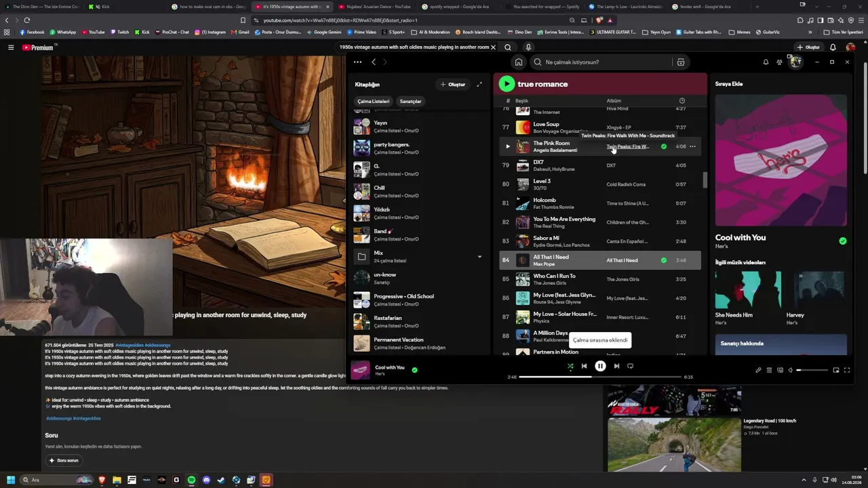Toggle liked status of Cool with You in player bar
The image size is (868, 488).
(414, 370)
